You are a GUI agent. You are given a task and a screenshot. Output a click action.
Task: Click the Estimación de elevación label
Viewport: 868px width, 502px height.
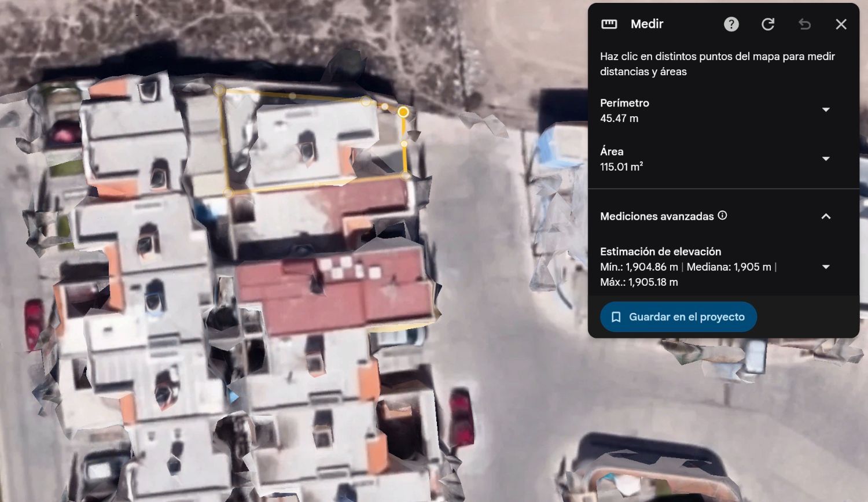coord(660,252)
